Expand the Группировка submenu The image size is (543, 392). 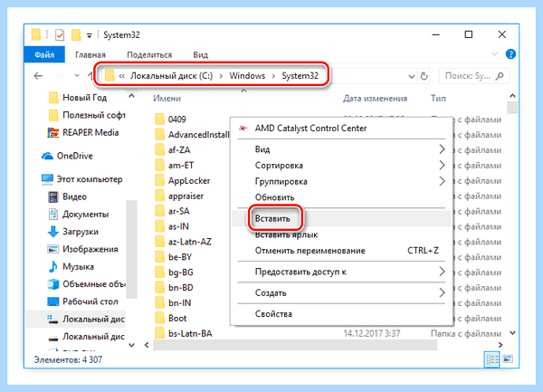(x=341, y=181)
